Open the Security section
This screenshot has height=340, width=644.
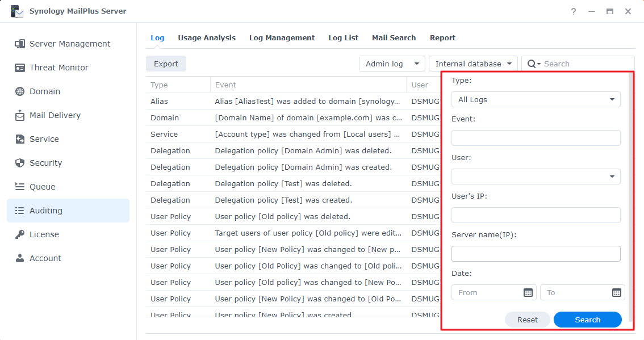point(45,162)
